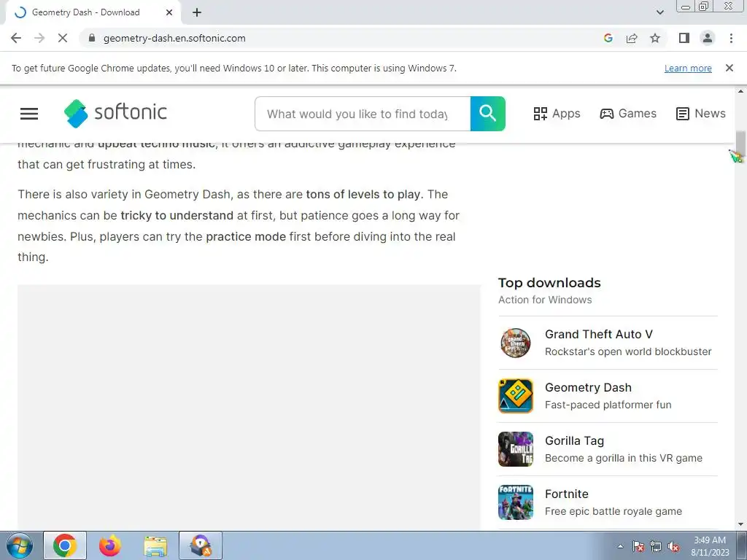Viewport: 747px width, 560px height.
Task: Click the Gorilla Tag thumbnail
Action: point(516,449)
